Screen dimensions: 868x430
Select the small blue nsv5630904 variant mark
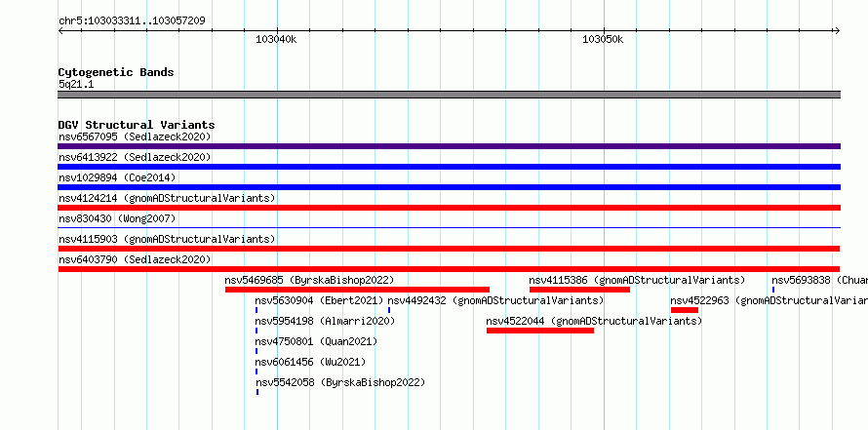pyautogui.click(x=256, y=310)
